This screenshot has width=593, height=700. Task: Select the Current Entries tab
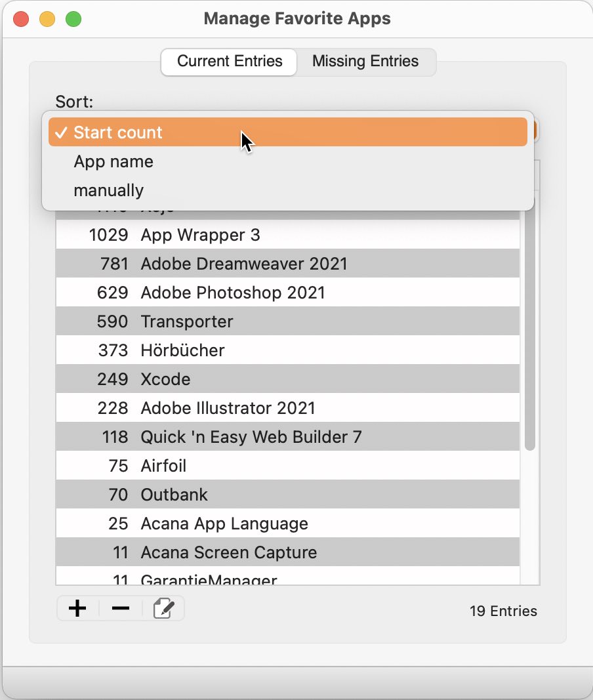click(230, 61)
